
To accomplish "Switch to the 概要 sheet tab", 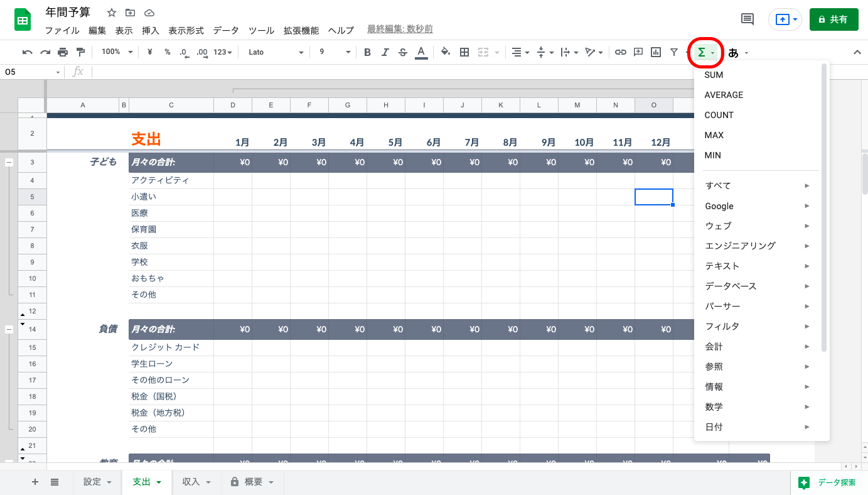I will tap(252, 482).
